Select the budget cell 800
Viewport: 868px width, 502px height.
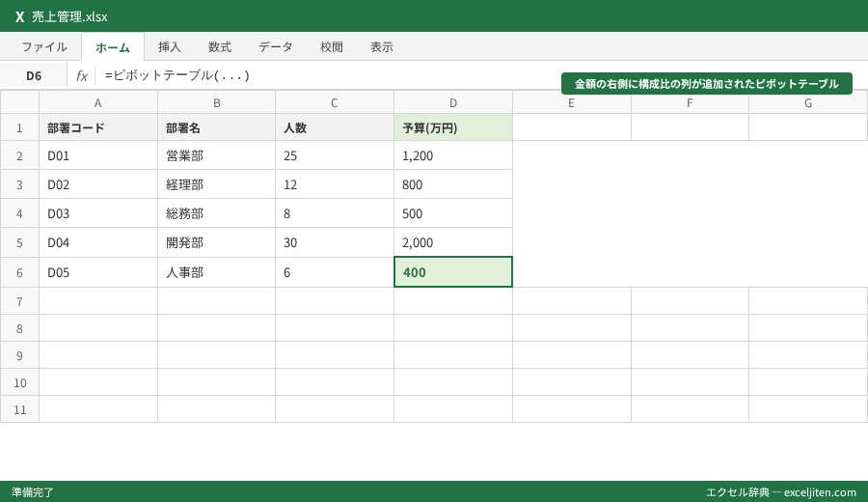coord(453,184)
